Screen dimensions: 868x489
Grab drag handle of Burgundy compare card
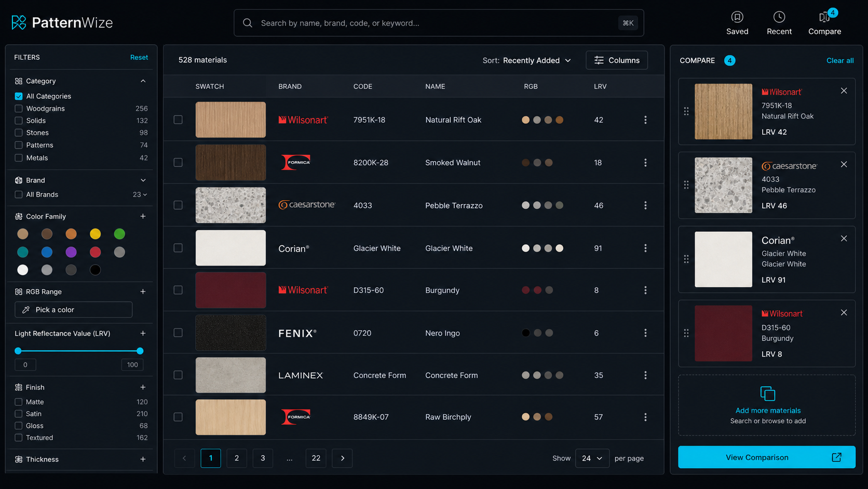pos(686,333)
